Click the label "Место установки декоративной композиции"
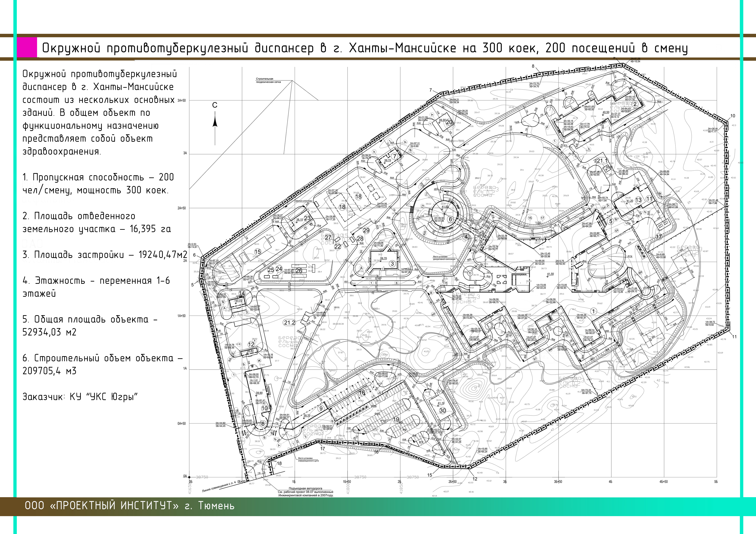This screenshot has width=756, height=534. point(444,258)
